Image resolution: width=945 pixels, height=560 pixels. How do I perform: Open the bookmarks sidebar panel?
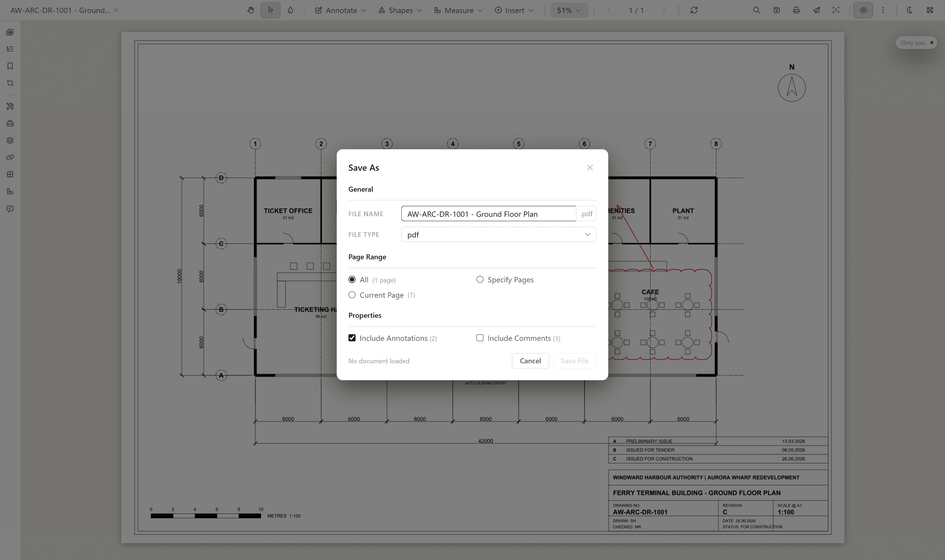click(x=10, y=66)
